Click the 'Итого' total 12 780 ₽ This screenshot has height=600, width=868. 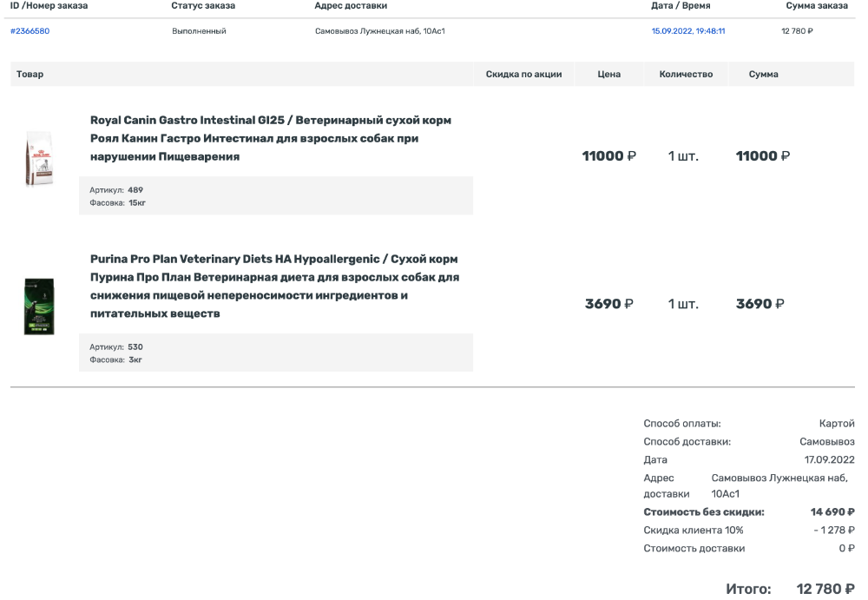(825, 590)
